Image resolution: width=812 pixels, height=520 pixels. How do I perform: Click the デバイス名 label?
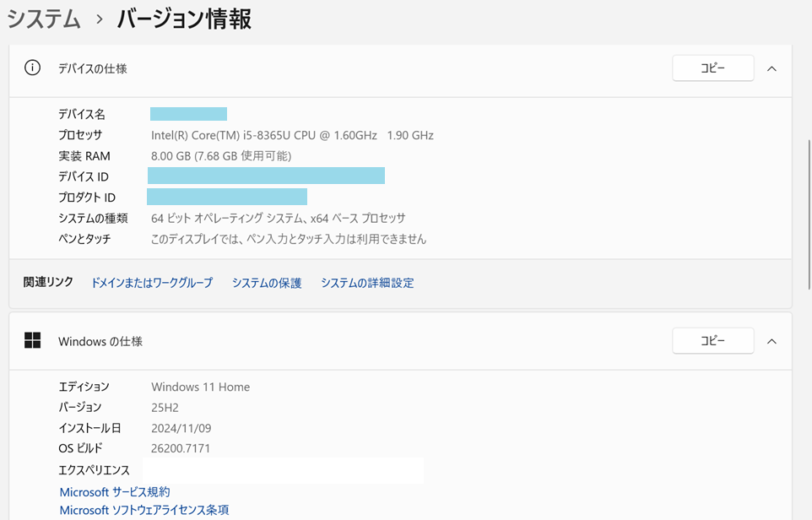(x=82, y=114)
